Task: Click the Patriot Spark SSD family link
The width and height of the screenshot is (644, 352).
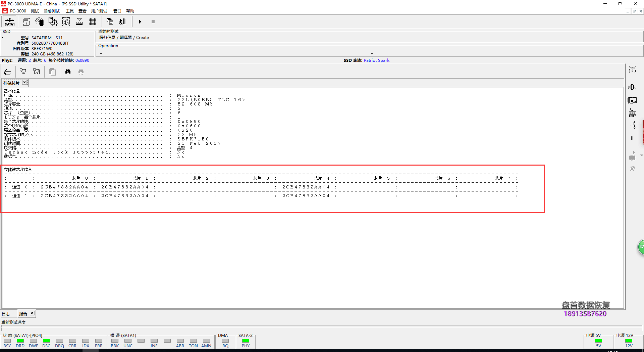Action: (376, 60)
